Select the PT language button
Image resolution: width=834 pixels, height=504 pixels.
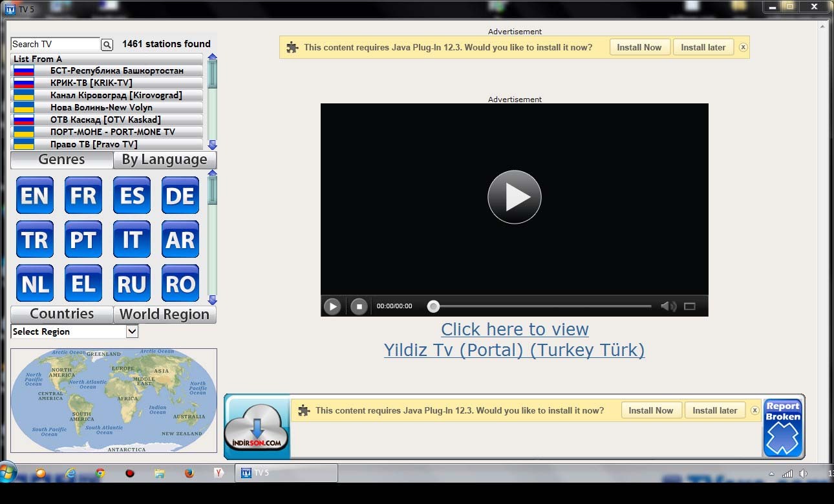83,240
